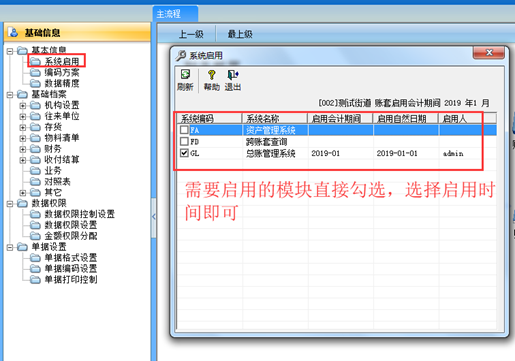Select the 单据设置 tree label
Screen dimensions: 515x361
point(49,247)
